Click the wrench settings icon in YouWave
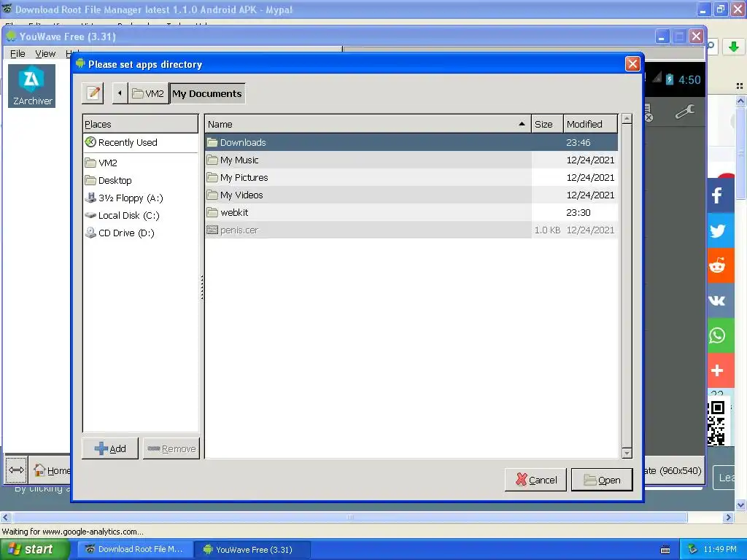 (684, 112)
